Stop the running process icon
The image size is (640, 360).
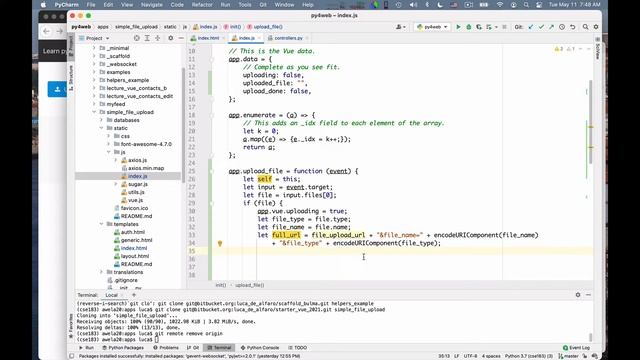[x=504, y=27]
